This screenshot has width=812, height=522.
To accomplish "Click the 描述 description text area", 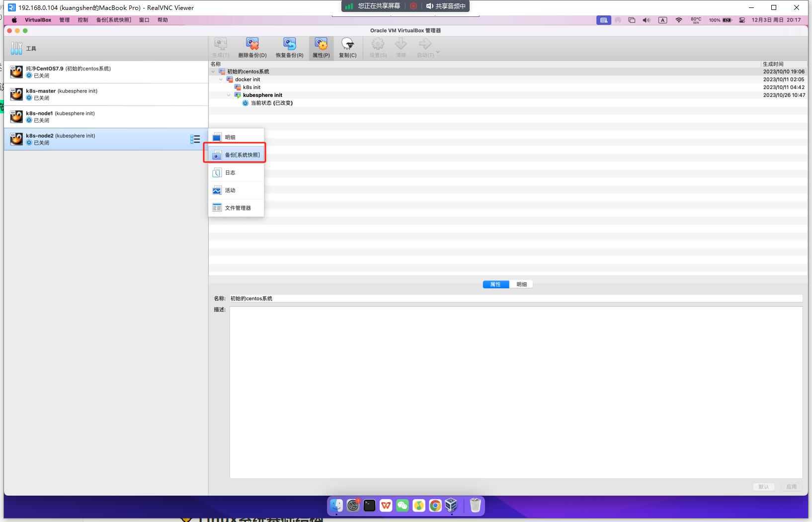I will pyautogui.click(x=516, y=393).
